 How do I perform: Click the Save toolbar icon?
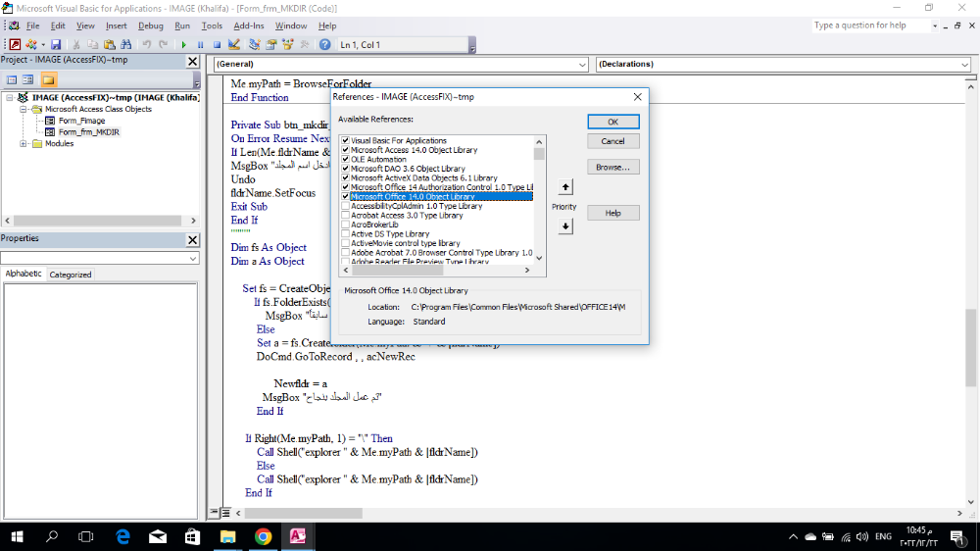point(56,44)
